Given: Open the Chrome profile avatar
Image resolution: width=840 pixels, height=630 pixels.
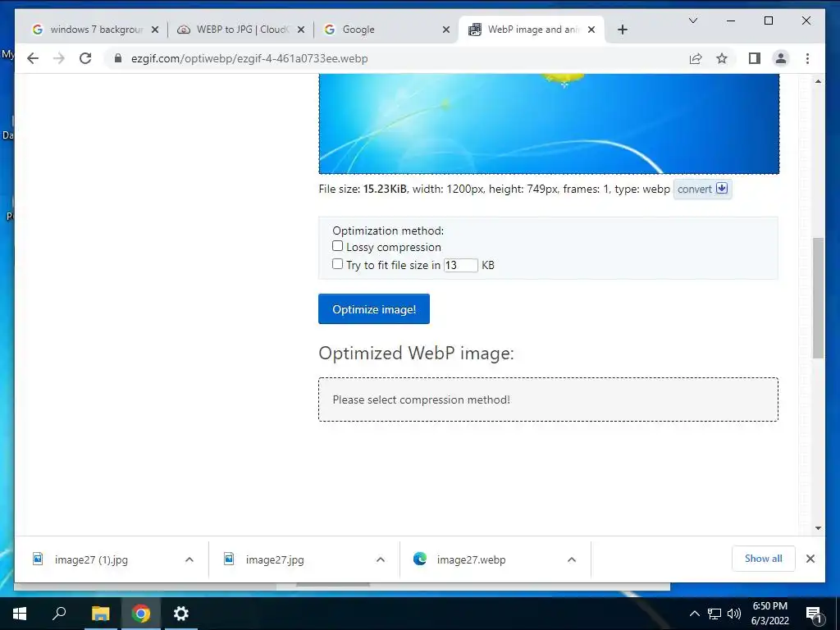Looking at the screenshot, I should pos(781,58).
